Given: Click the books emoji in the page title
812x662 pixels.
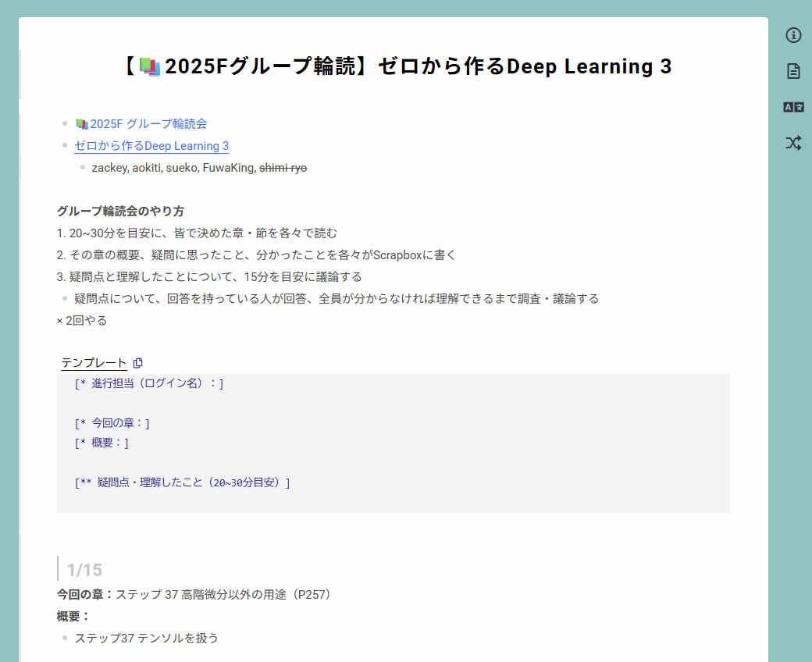Looking at the screenshot, I should 150,67.
